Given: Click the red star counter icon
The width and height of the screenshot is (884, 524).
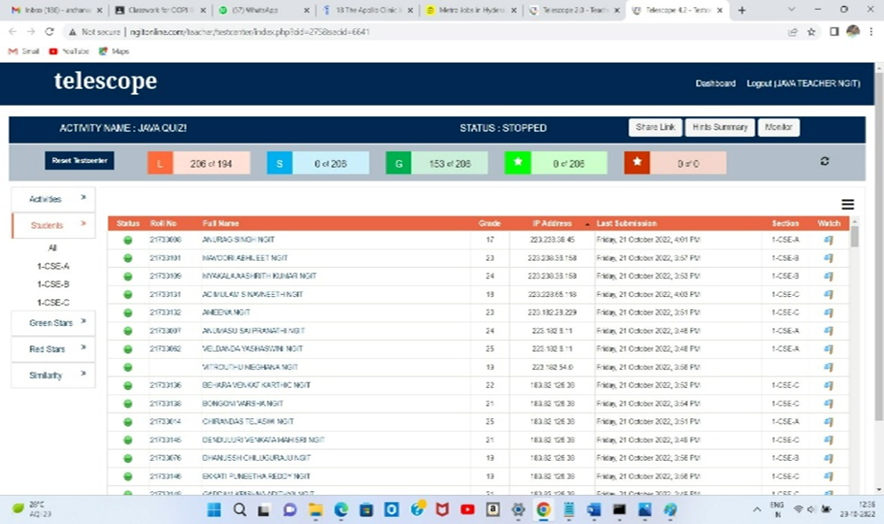Looking at the screenshot, I should 636,163.
